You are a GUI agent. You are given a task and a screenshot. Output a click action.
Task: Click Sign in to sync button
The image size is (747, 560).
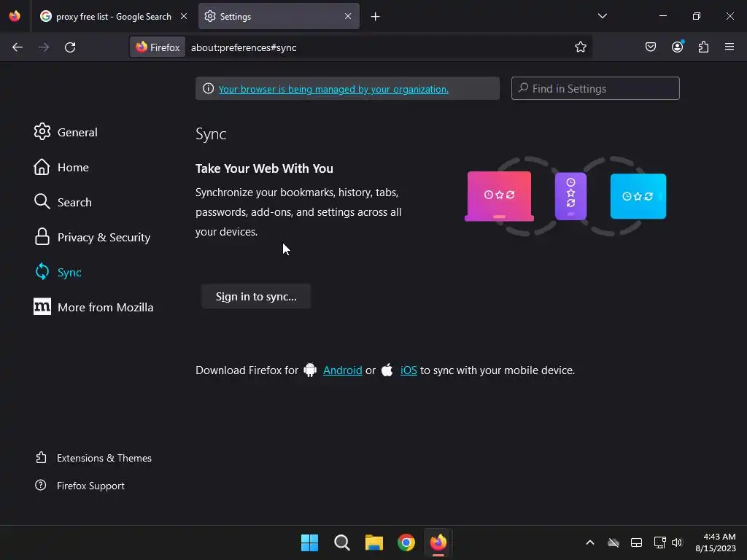pos(256,296)
